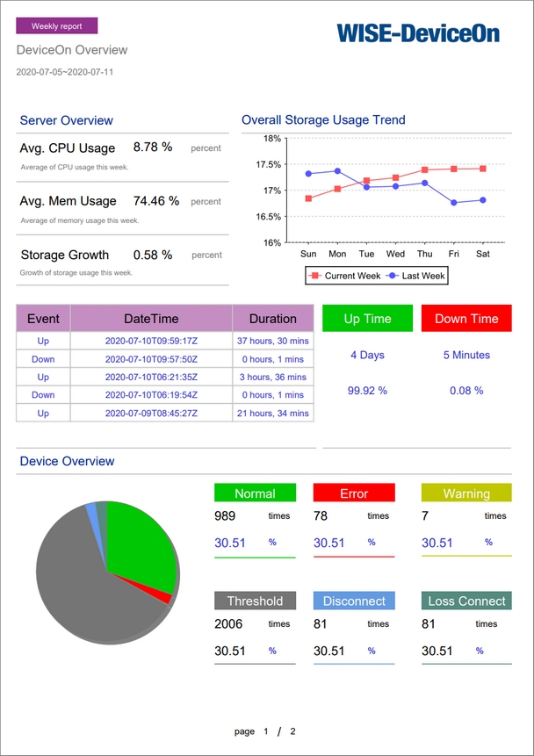Open the 2020-07-10T09:59:17Z event timestamp
This screenshot has width=534, height=756.
point(151,341)
